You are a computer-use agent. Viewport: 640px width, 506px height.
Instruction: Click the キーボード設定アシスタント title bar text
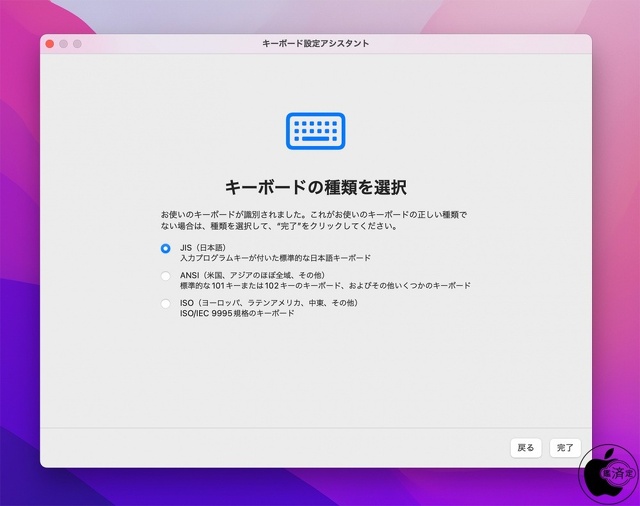(315, 44)
